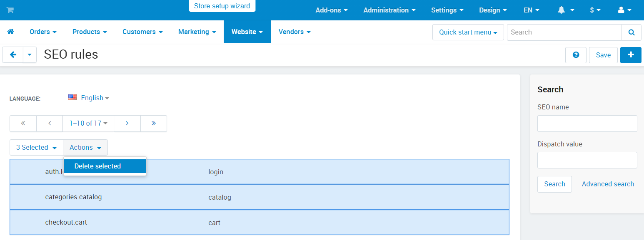Open the Orders menu
This screenshot has height=240, width=644.
43,32
